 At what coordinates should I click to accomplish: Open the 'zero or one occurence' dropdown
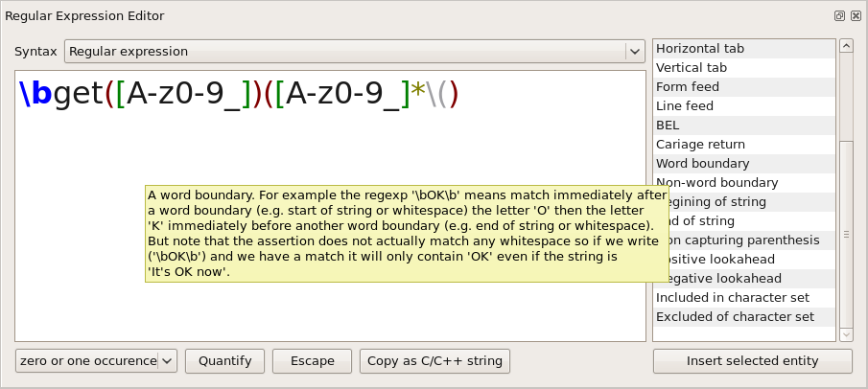pos(96,361)
